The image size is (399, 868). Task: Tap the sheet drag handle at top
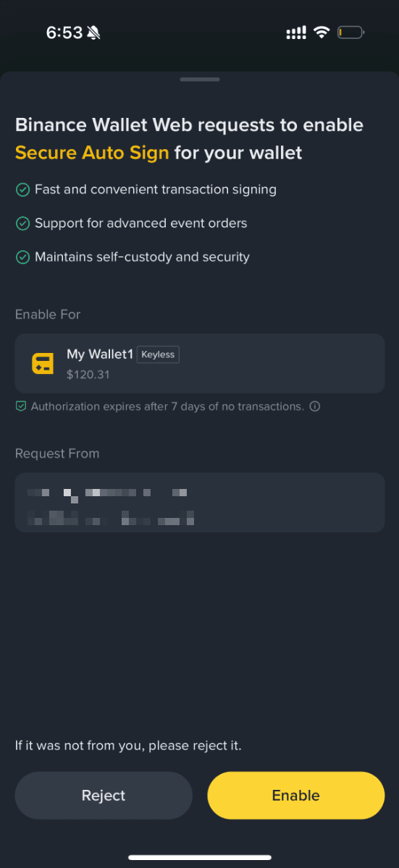pyautogui.click(x=200, y=79)
